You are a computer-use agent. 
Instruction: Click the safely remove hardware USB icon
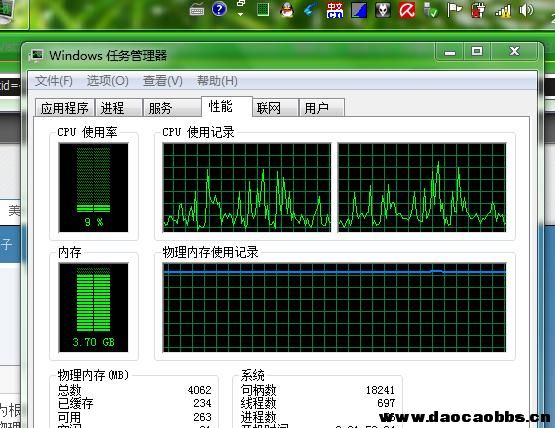click(x=431, y=10)
